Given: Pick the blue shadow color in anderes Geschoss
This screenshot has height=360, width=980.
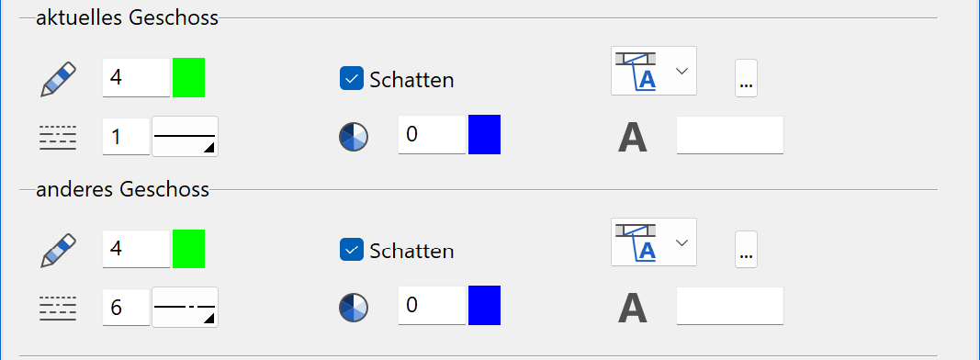Looking at the screenshot, I should click(484, 305).
